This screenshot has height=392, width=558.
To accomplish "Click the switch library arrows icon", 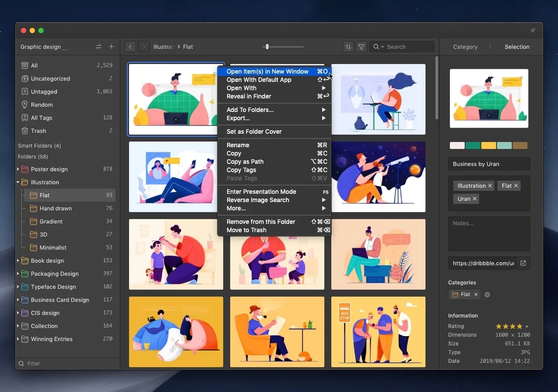I will pos(99,47).
